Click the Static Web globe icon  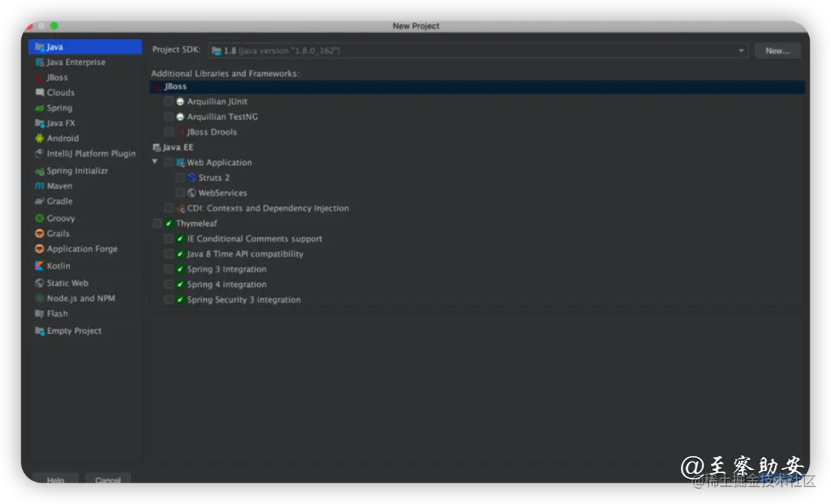pos(39,283)
